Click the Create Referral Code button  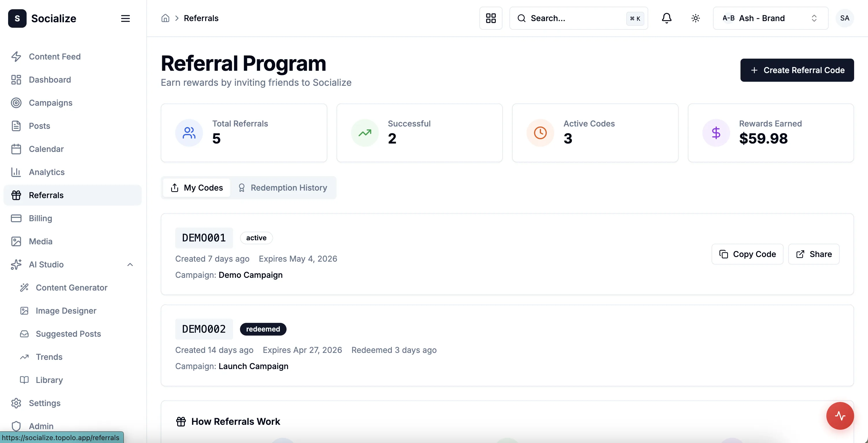click(797, 70)
